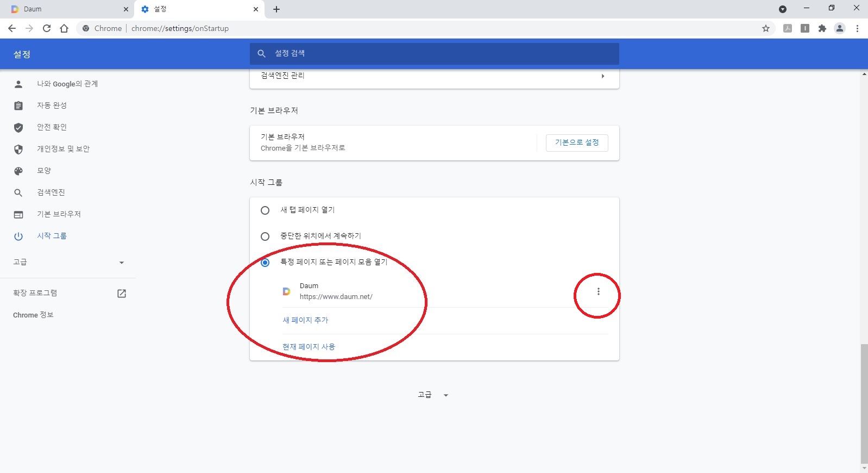Open the home page button
Viewport: 868px width, 473px height.
tap(64, 28)
